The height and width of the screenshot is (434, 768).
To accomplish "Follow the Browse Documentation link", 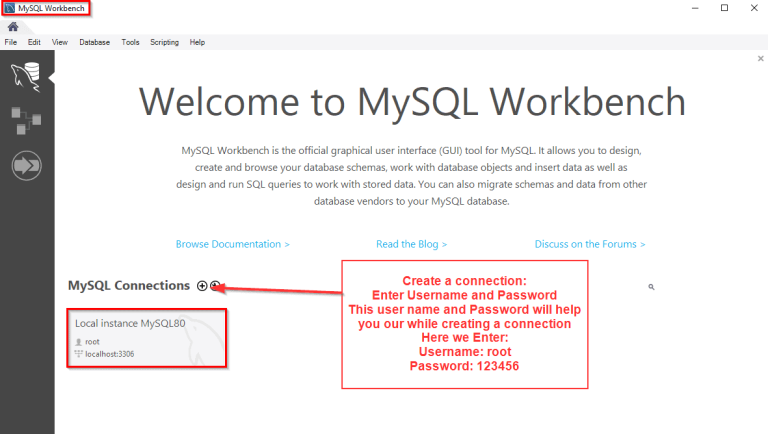I will click(233, 244).
